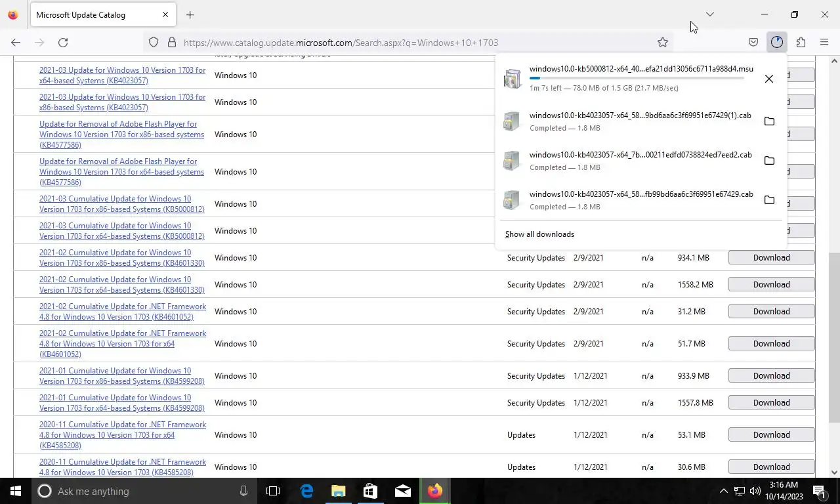Show kb4023057 ...67429(1).cab in folder
840x504 pixels.
click(769, 121)
